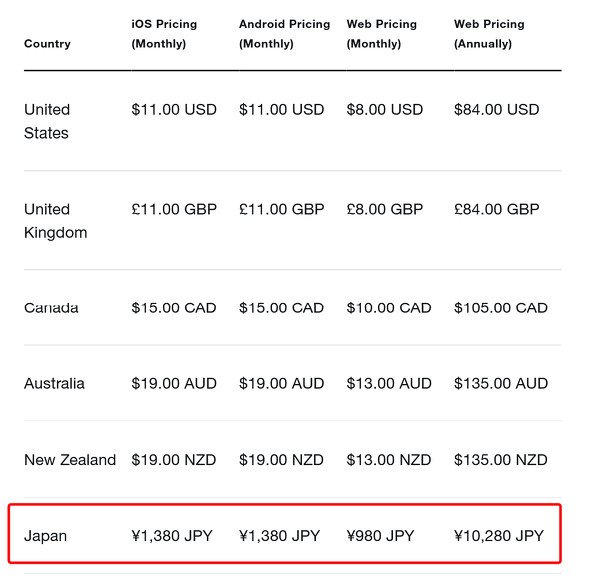Select the New Zealand row label
The width and height of the screenshot is (590, 585).
point(70,460)
